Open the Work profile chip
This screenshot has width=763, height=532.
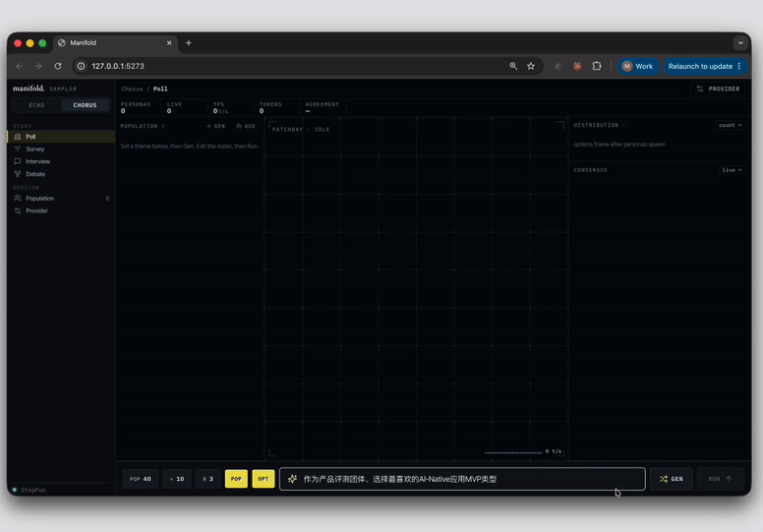click(x=638, y=66)
